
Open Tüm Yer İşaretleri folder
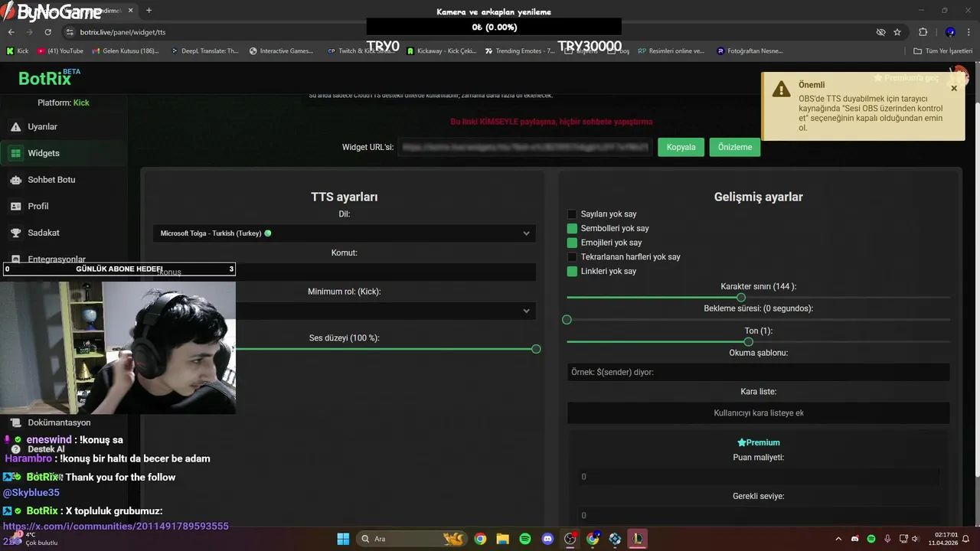(x=943, y=51)
